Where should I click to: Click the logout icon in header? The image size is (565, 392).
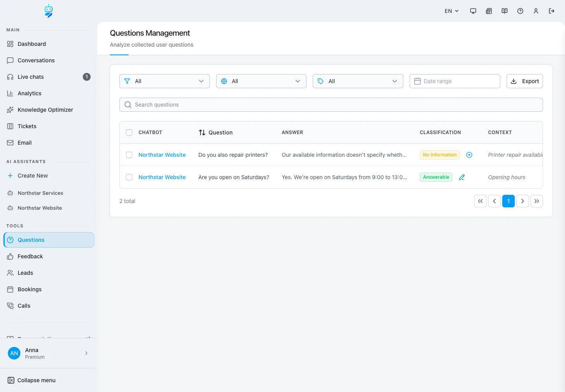(x=552, y=11)
